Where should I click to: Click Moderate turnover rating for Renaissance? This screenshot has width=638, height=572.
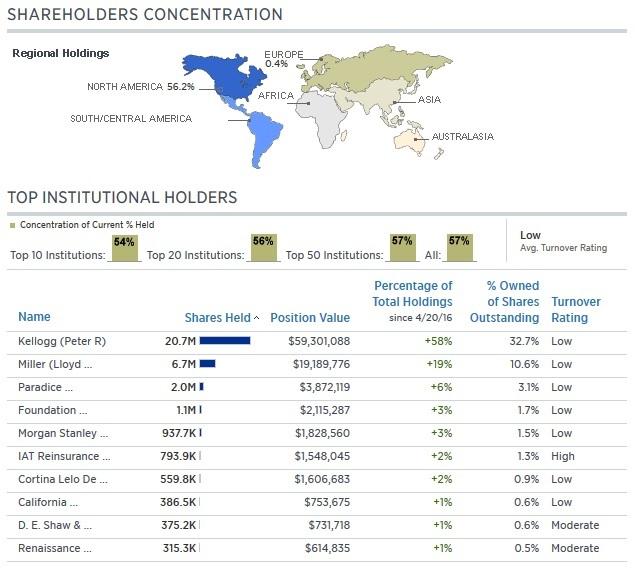tap(575, 548)
